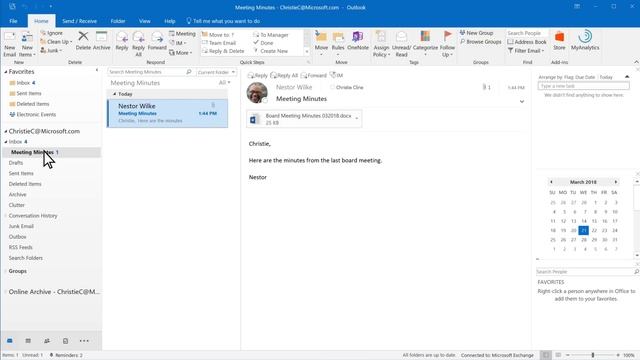640x360 pixels.
Task: Run the Done quick step
Action: (263, 43)
